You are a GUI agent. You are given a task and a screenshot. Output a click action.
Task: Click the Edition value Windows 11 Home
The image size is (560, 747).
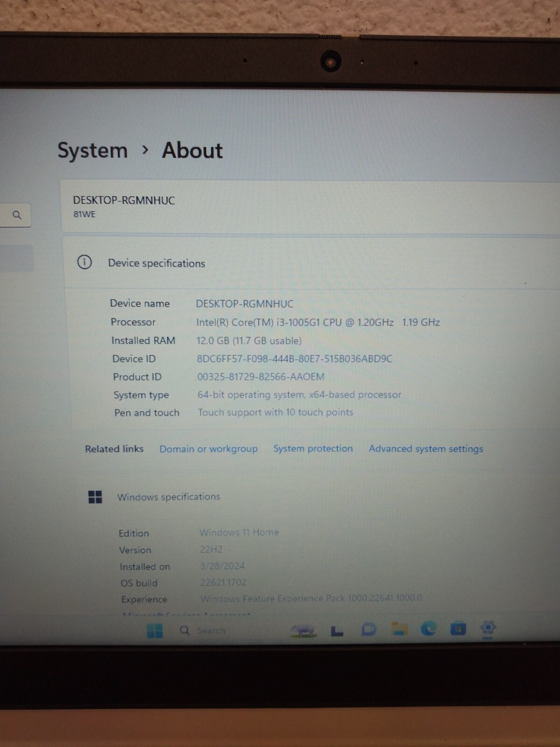coord(239,532)
